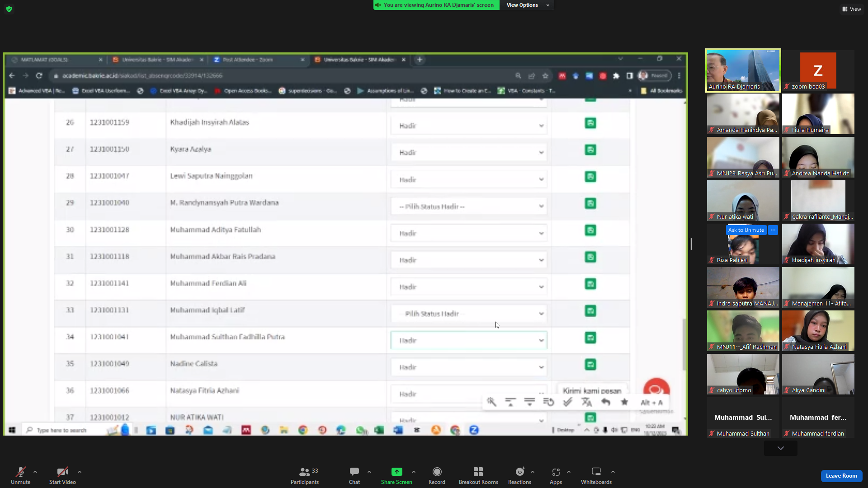Viewport: 868px width, 488px height.
Task: Change layout via View button
Action: click(x=852, y=9)
